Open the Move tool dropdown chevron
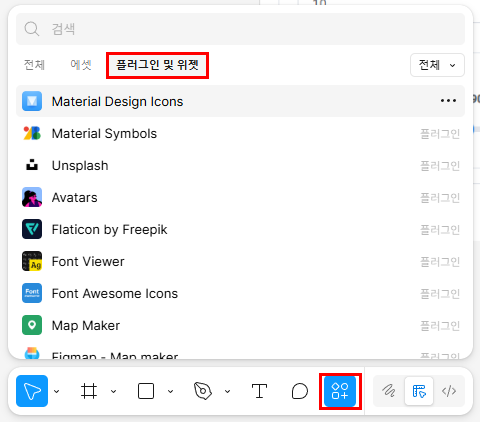Image resolution: width=480 pixels, height=422 pixels. pyautogui.click(x=57, y=391)
